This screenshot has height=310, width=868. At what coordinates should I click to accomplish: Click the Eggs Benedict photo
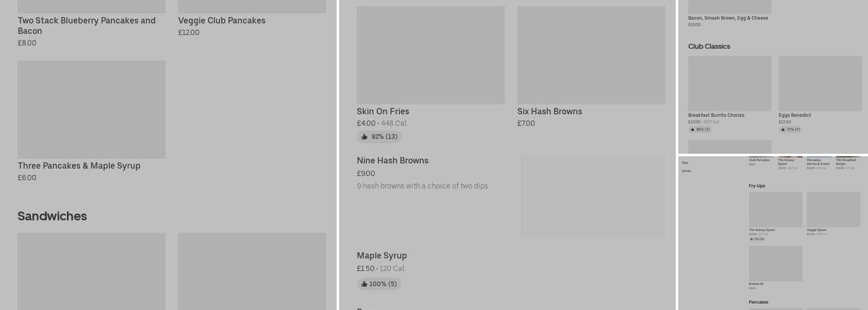coord(820,84)
